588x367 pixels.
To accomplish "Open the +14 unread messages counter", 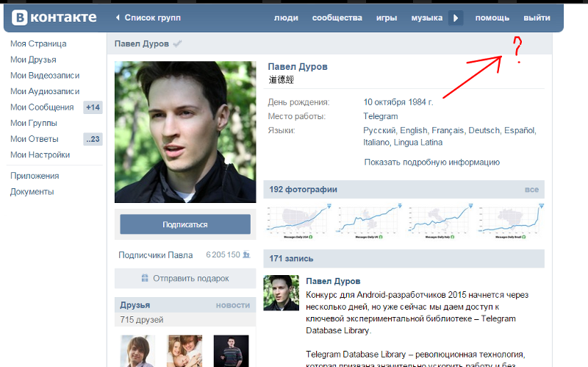I will click(93, 107).
